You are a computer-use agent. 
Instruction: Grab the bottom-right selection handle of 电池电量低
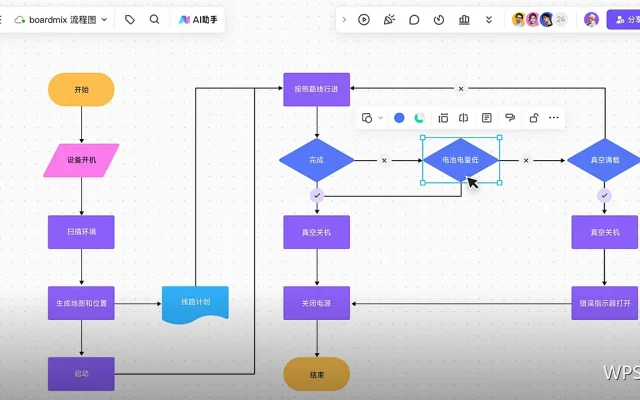click(499, 183)
